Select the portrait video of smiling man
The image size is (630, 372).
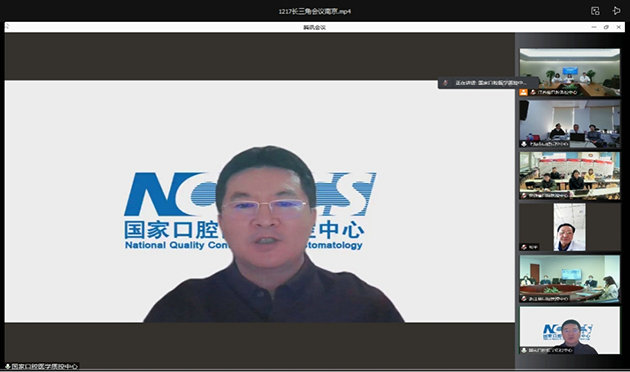tap(570, 227)
